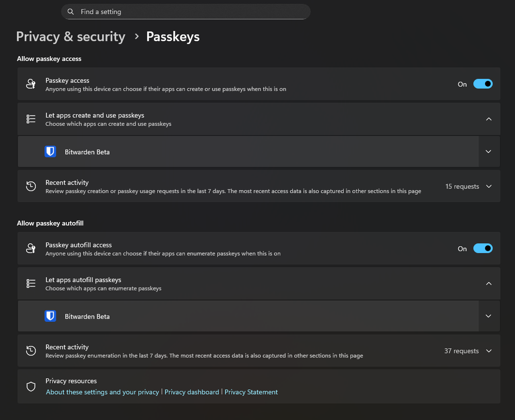Image resolution: width=515 pixels, height=420 pixels.
Task: Click the Privacy resources shield icon
Action: pos(31,386)
